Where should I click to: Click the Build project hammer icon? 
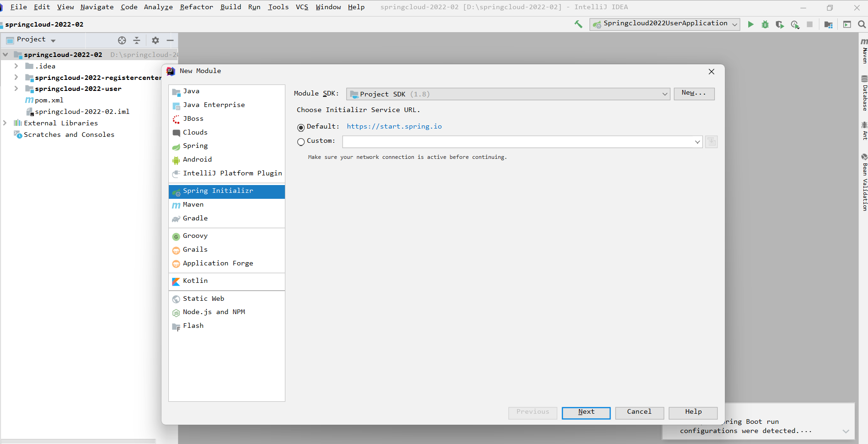(579, 24)
